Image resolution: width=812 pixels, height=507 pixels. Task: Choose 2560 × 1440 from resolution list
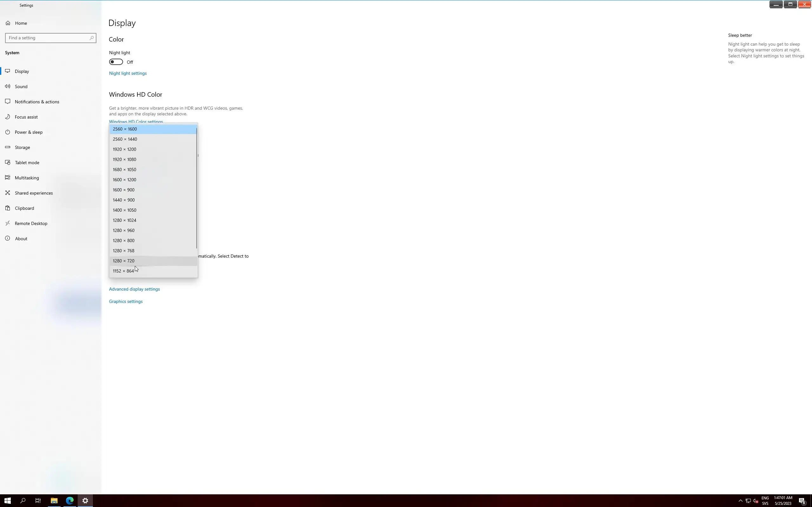click(125, 139)
